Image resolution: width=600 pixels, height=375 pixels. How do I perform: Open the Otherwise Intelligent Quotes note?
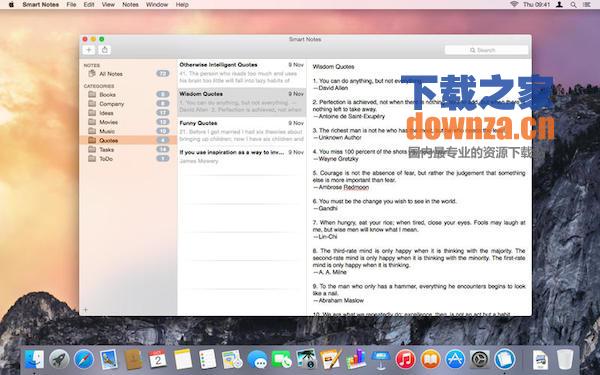click(241, 73)
